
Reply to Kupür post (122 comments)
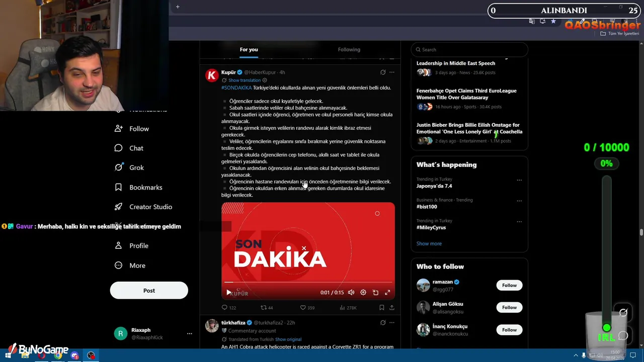(229, 308)
